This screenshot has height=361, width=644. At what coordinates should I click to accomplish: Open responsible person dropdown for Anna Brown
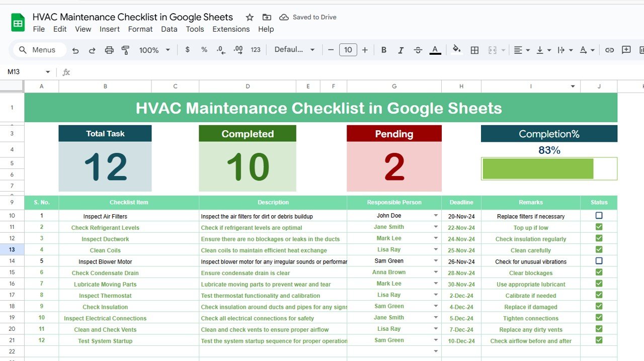point(436,273)
